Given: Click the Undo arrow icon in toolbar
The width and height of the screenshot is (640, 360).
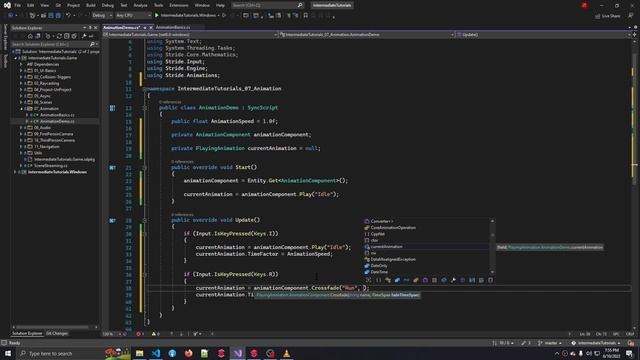Looking at the screenshot, I should click(69, 16).
